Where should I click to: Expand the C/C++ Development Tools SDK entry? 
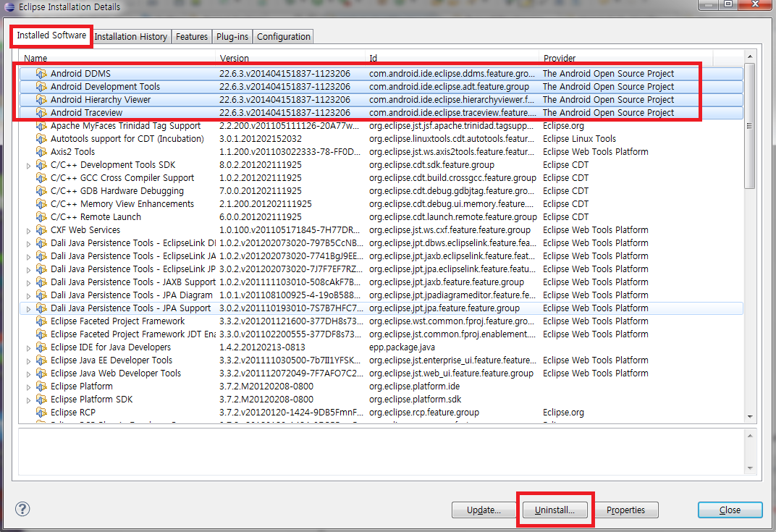(x=29, y=164)
